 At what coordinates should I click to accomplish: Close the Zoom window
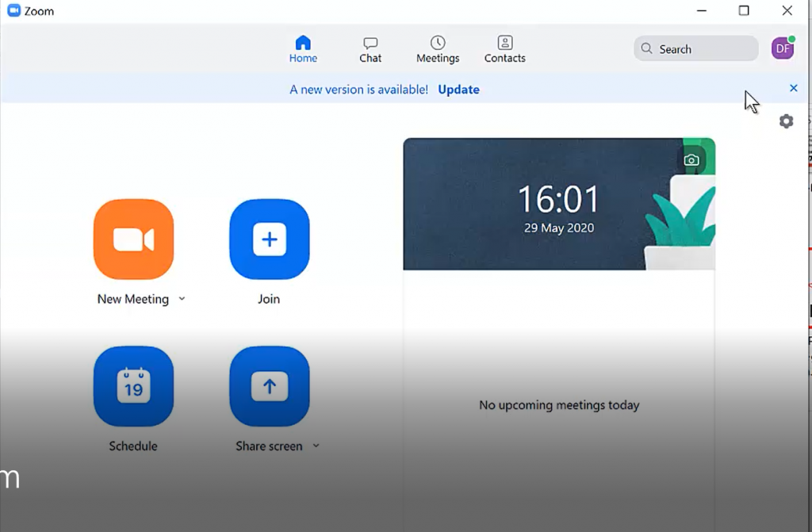click(787, 10)
